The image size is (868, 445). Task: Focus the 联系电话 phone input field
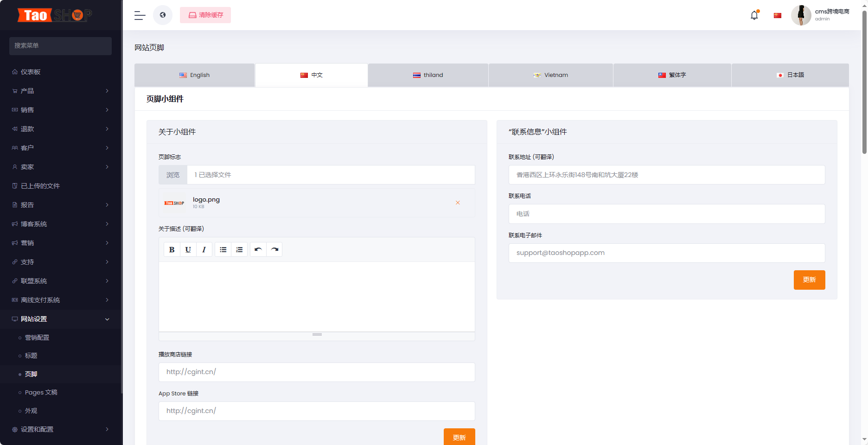pyautogui.click(x=667, y=214)
